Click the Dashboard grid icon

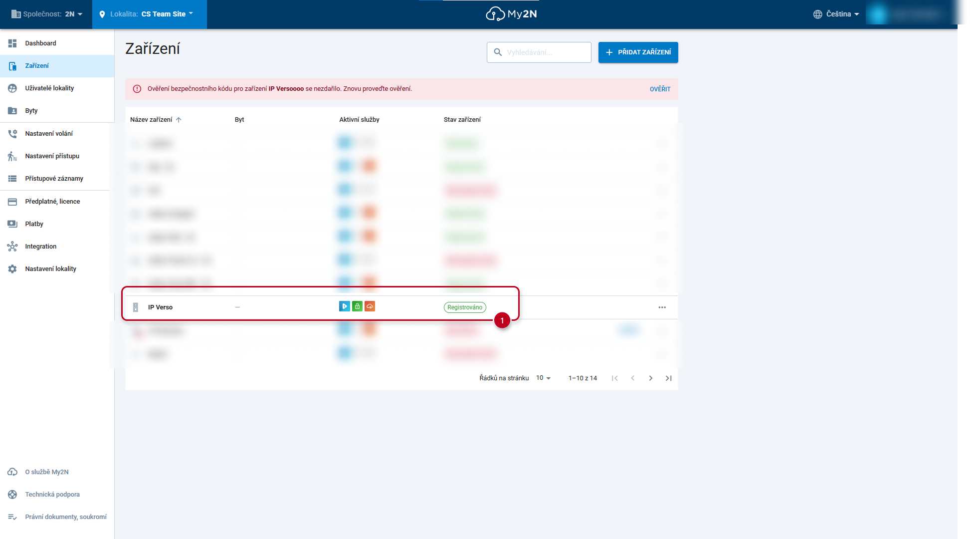(x=12, y=43)
